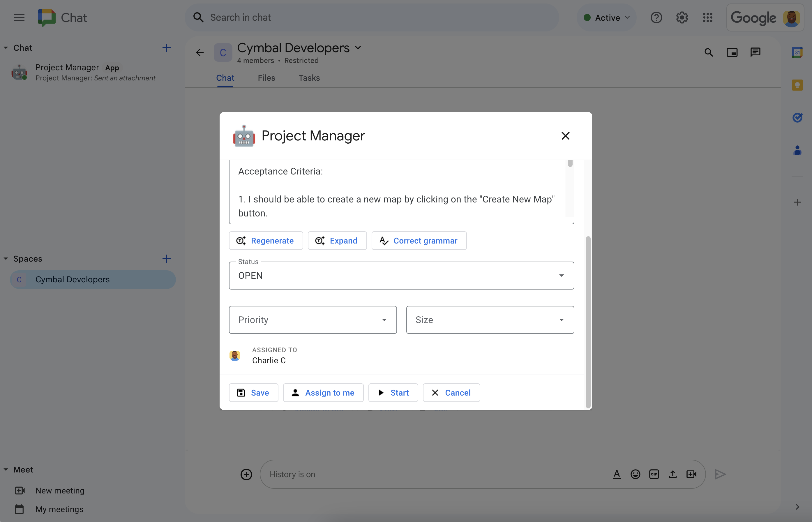This screenshot has height=522, width=812.
Task: Switch to the Tasks tab
Action: [309, 77]
